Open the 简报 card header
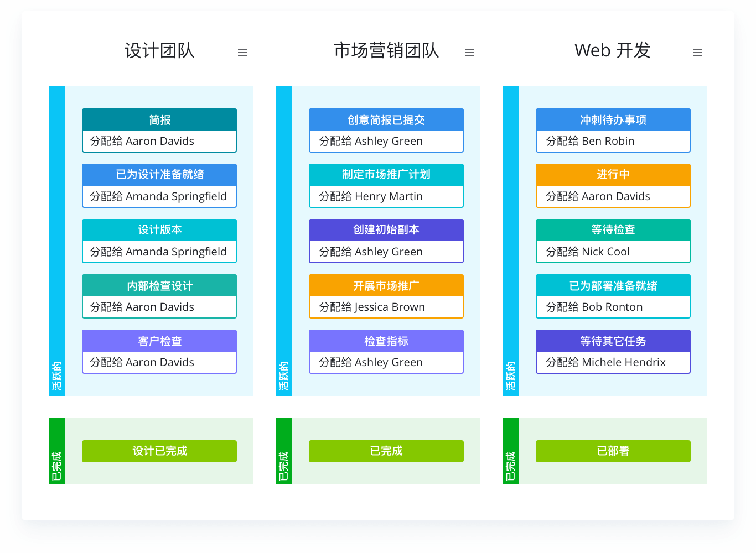This screenshot has height=553, width=756. pos(159,119)
